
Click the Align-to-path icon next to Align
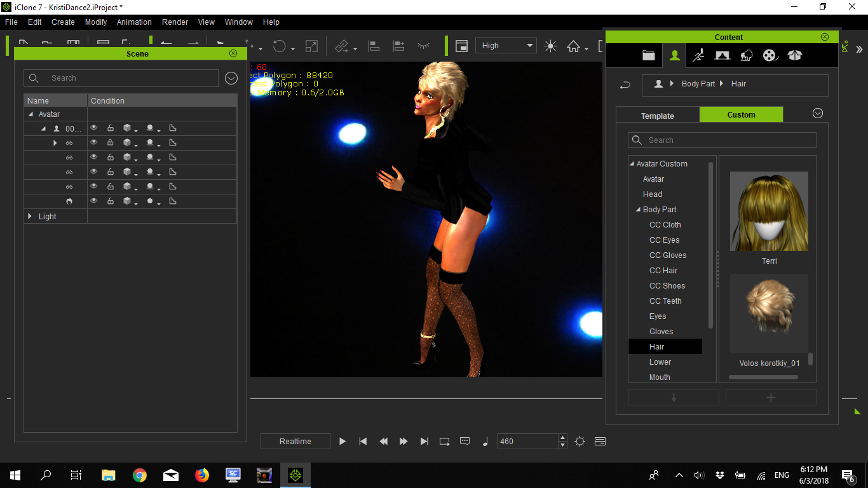(398, 46)
